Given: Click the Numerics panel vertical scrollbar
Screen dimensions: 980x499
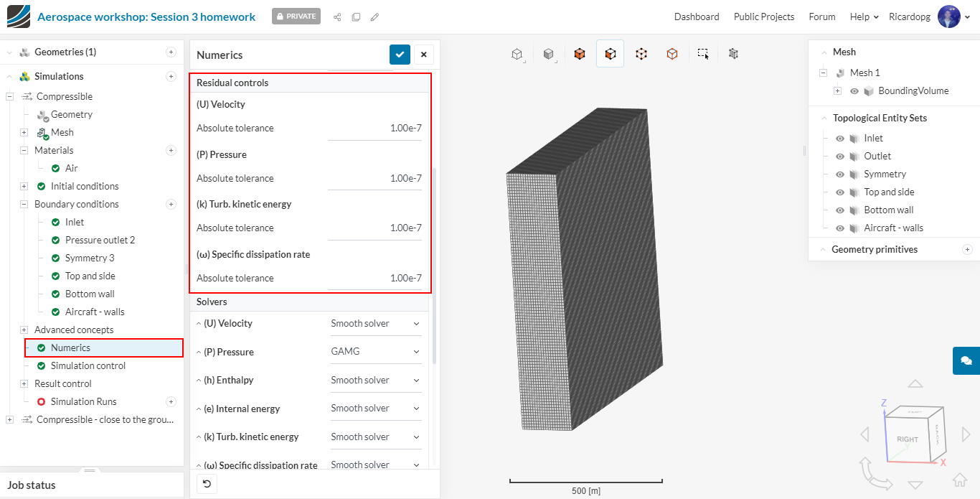Looking at the screenshot, I should tap(433, 266).
